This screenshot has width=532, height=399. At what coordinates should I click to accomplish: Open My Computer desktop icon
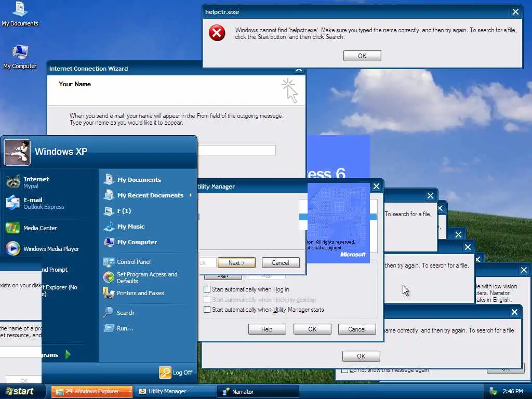click(20, 57)
